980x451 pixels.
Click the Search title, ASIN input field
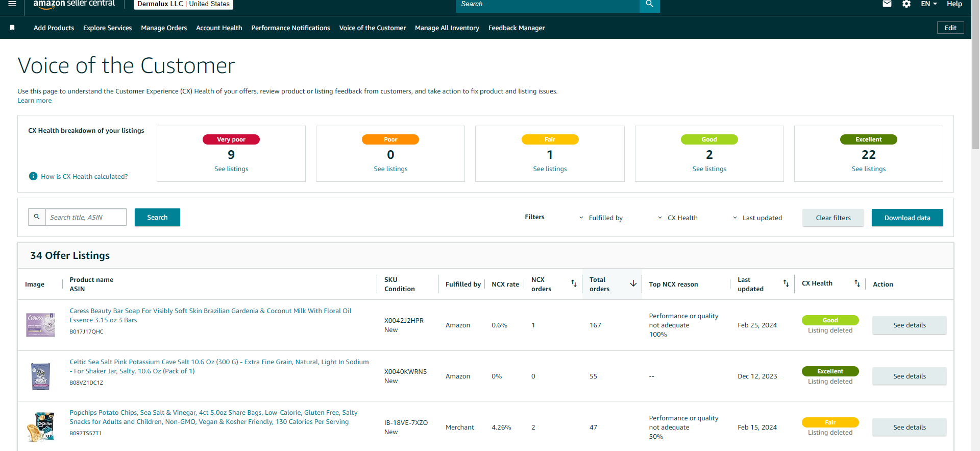click(86, 217)
